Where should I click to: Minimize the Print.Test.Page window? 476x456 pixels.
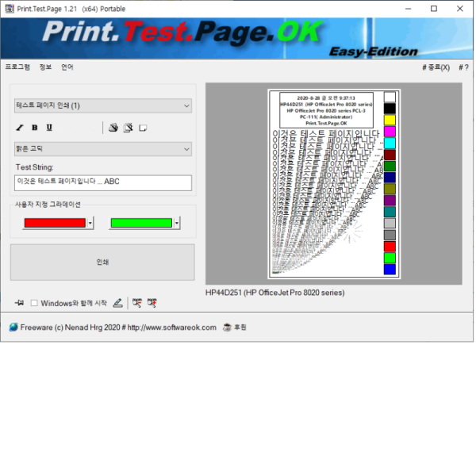[x=409, y=9]
